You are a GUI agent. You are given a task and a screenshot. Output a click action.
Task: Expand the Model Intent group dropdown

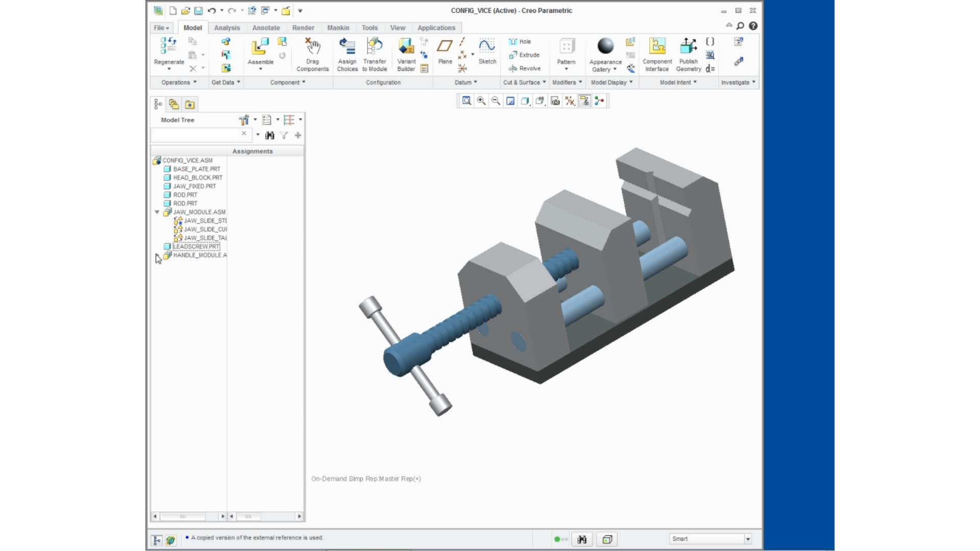click(678, 82)
